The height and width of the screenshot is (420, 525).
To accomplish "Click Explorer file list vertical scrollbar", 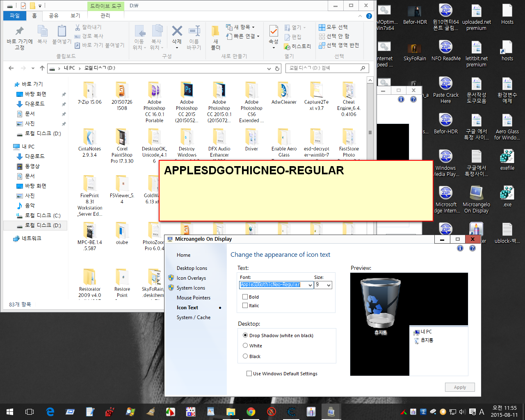I will [370, 132].
